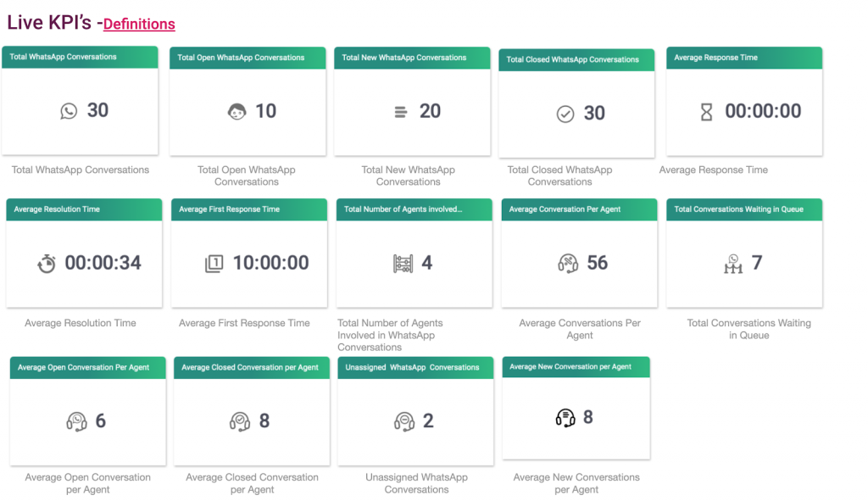The height and width of the screenshot is (501, 868).
Task: Click the headset icon beside 56
Action: [x=568, y=263]
